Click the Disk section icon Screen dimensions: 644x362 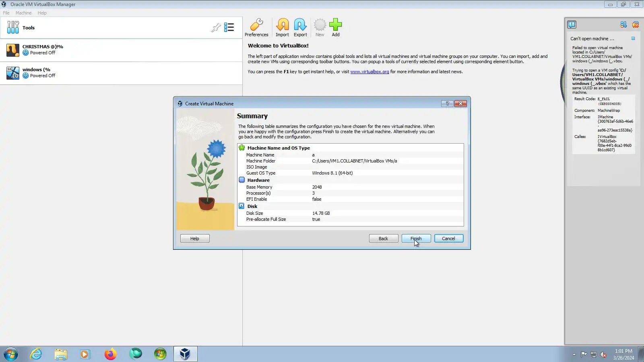click(x=242, y=206)
